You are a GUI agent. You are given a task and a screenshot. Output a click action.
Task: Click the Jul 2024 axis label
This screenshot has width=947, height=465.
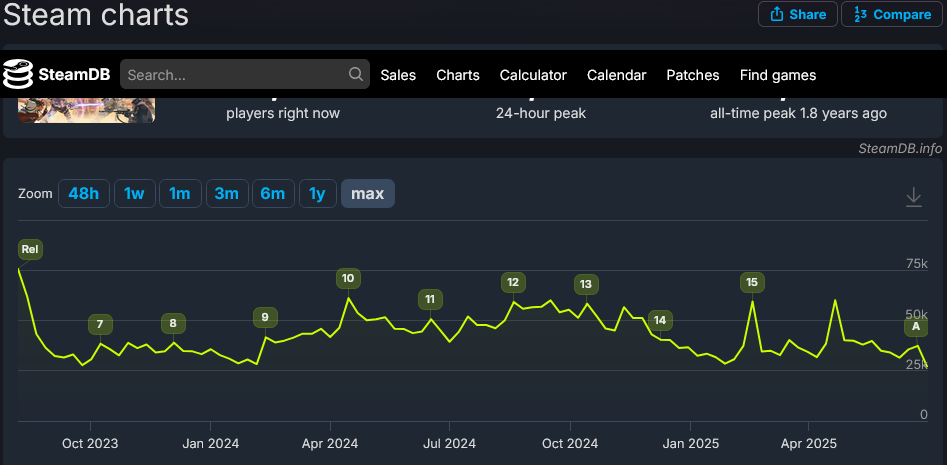(449, 444)
